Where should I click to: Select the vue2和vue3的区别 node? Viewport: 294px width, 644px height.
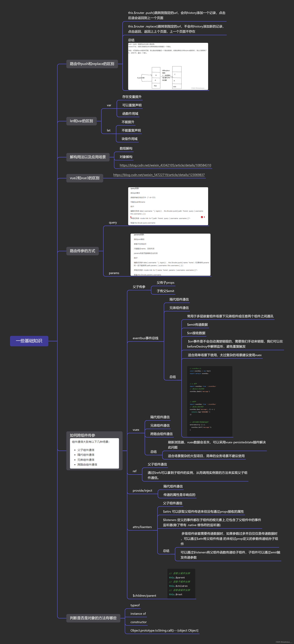[x=84, y=178]
